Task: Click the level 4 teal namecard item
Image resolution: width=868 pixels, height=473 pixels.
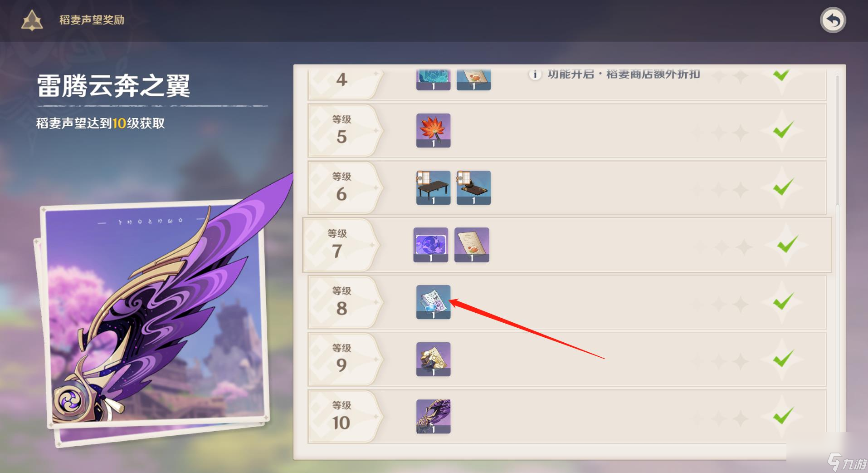Action: (433, 80)
